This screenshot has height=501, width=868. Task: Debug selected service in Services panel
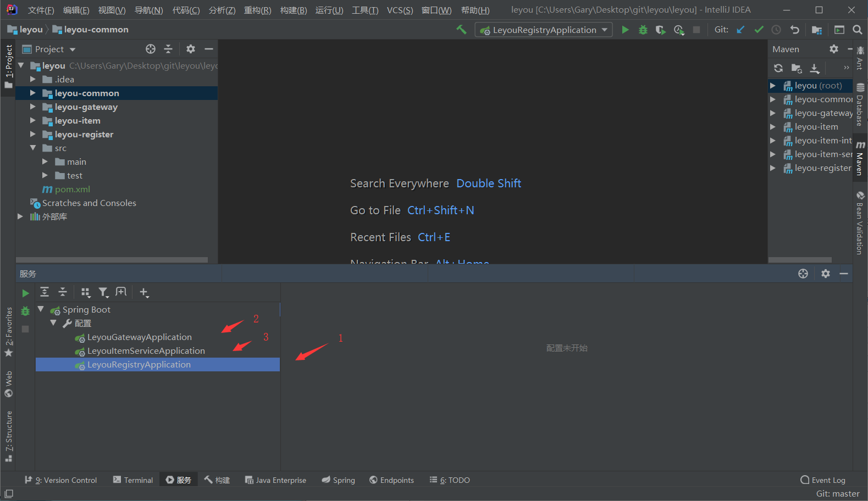click(x=25, y=311)
